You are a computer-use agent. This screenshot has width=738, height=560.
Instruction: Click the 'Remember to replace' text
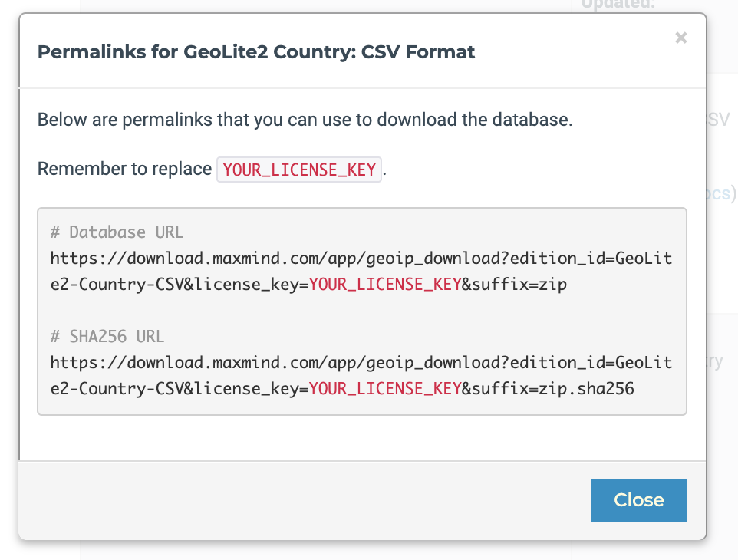(x=124, y=170)
